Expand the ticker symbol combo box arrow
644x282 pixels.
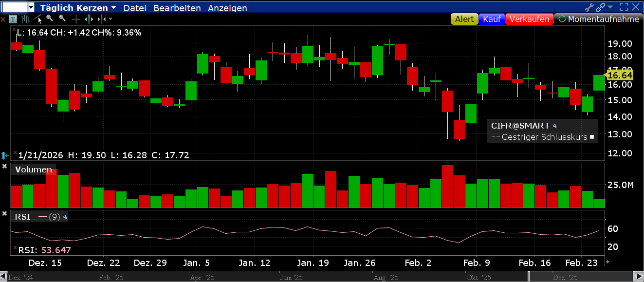point(31,8)
